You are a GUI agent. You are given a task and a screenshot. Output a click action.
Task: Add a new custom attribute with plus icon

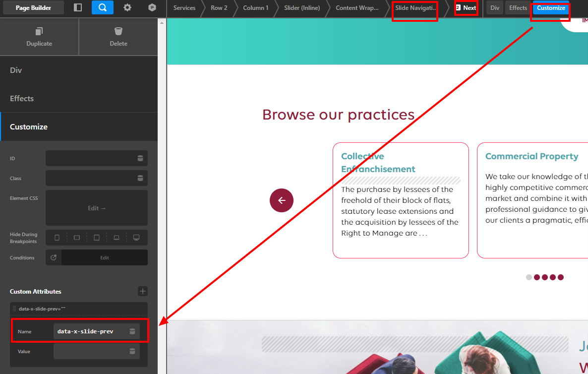coord(142,291)
